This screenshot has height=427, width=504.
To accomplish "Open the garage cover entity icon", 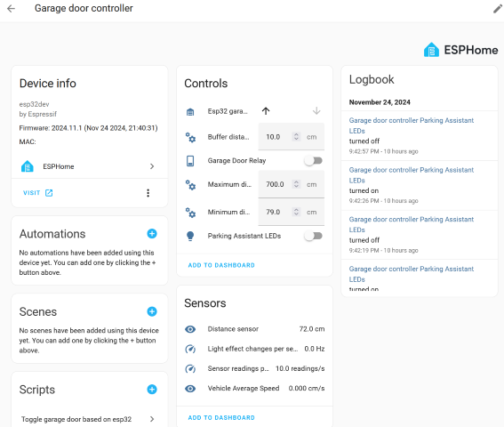I will pyautogui.click(x=190, y=112).
